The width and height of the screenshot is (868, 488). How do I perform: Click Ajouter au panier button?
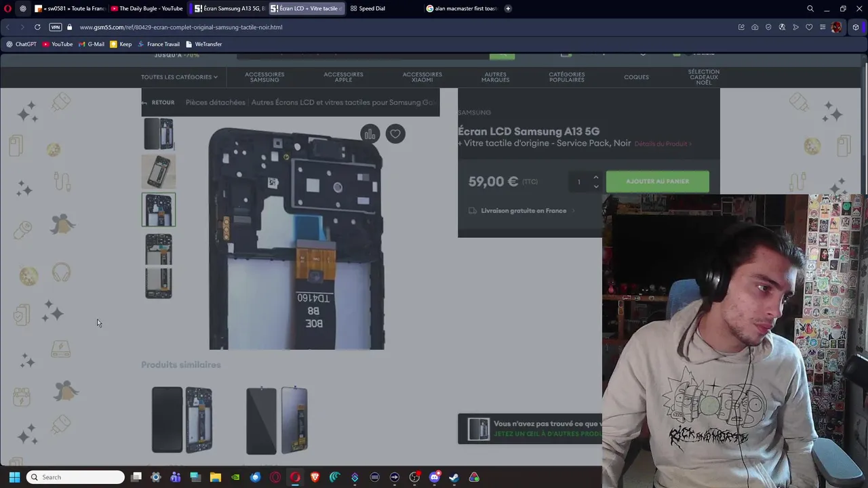point(657,182)
